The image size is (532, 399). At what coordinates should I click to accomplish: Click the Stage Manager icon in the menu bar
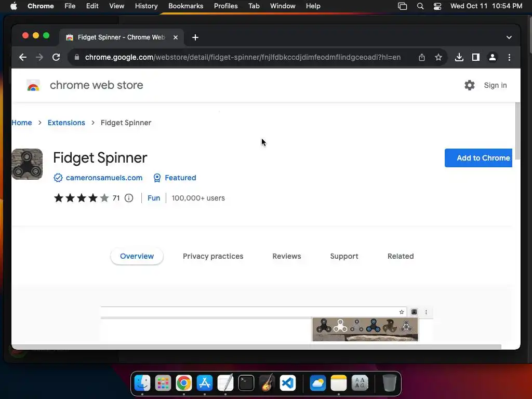click(x=403, y=6)
